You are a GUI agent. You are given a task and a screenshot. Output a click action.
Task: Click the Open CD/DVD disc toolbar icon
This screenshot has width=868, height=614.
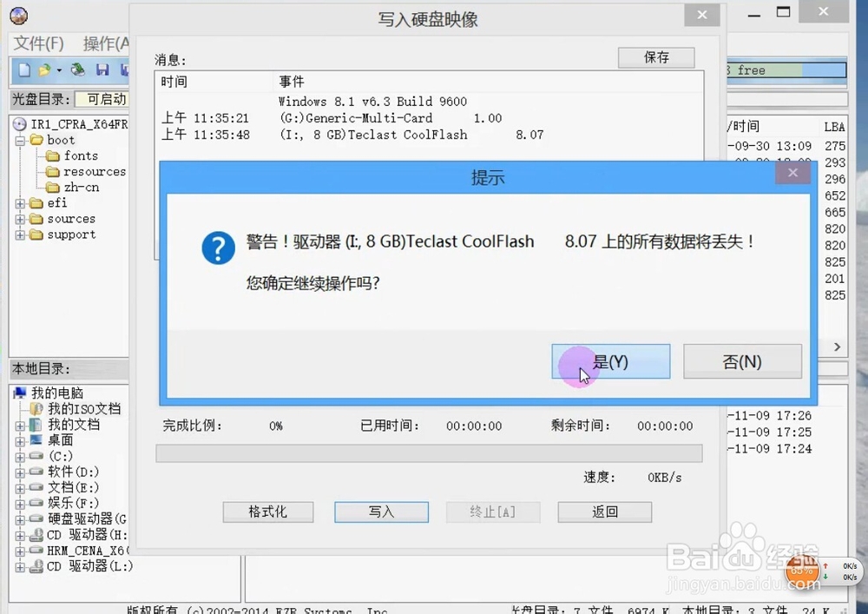(x=78, y=69)
